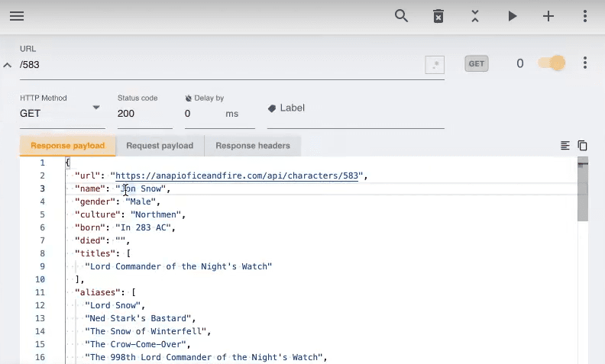
Task: Click the "In 283 AC" born value
Action: tap(143, 227)
